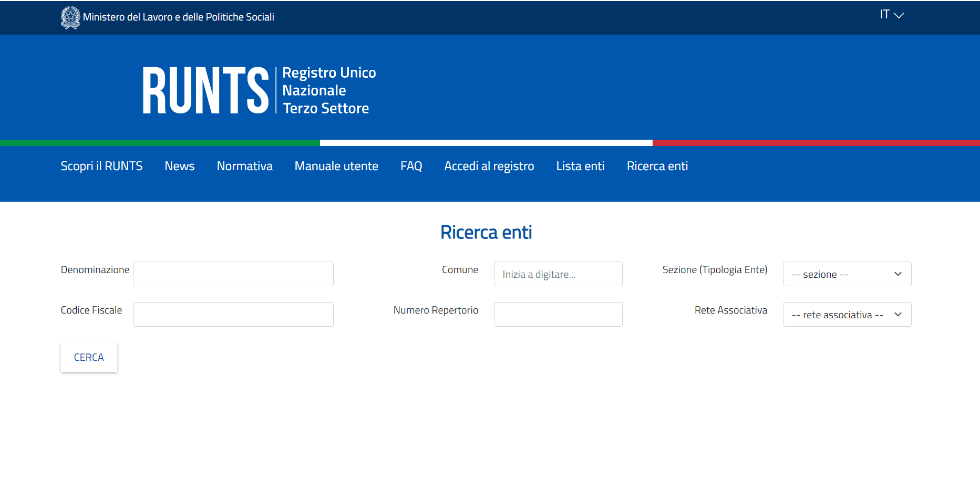Click the Codice Fiscale label

pyautogui.click(x=91, y=310)
